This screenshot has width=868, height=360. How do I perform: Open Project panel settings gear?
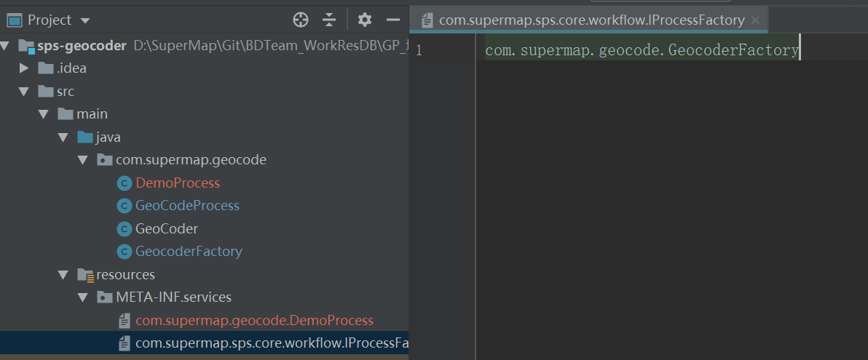pos(365,20)
